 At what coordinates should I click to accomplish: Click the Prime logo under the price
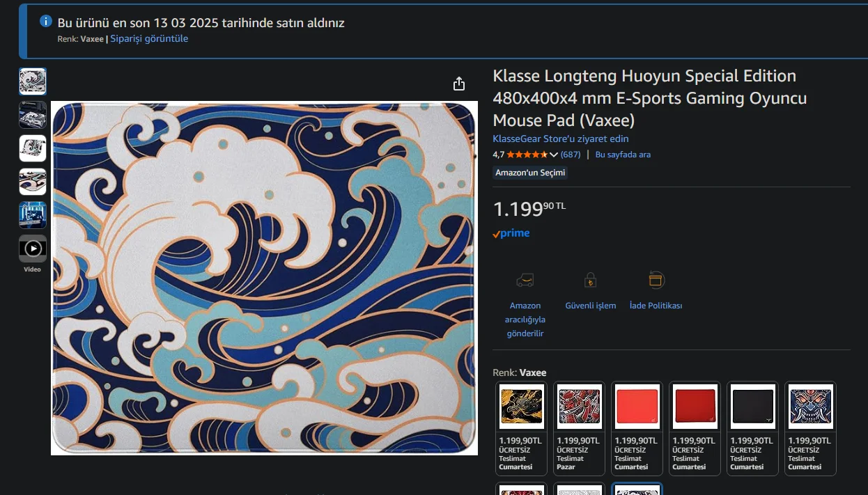511,233
